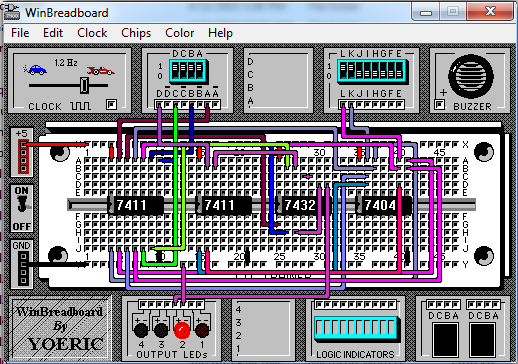Toggle DIP switch D in DCBA bank
The width and height of the screenshot is (518, 364).
(x=175, y=71)
